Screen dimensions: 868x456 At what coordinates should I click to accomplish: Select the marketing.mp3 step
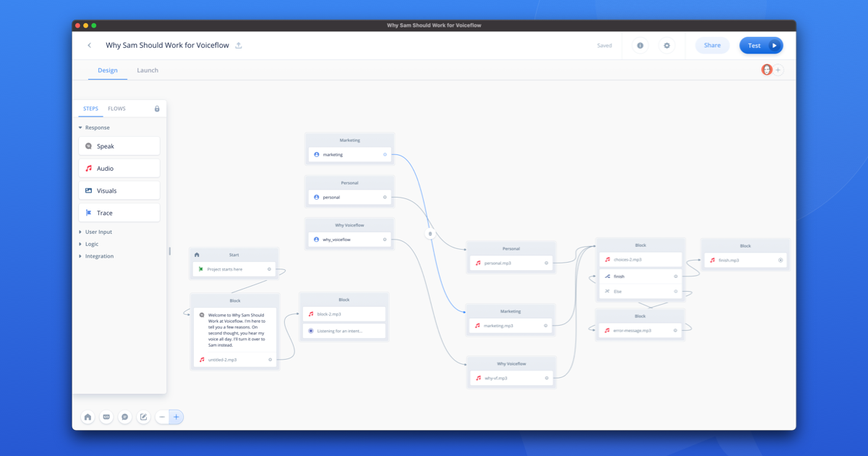click(x=511, y=326)
